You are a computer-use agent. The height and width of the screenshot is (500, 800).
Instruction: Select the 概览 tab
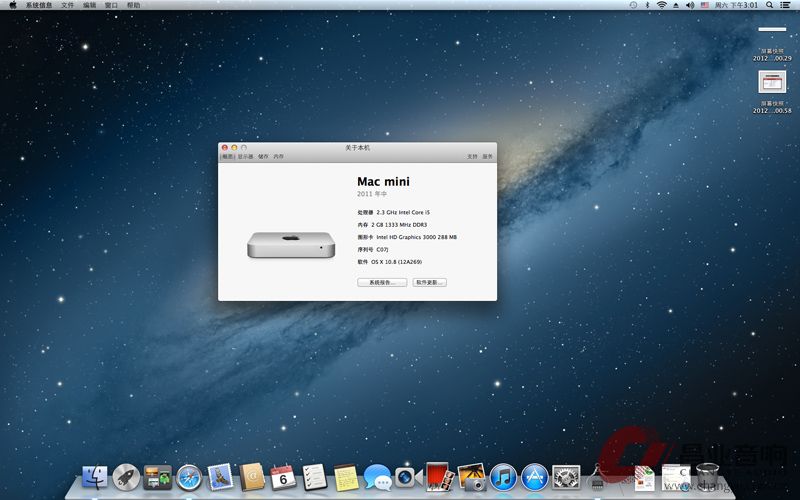pyautogui.click(x=228, y=157)
